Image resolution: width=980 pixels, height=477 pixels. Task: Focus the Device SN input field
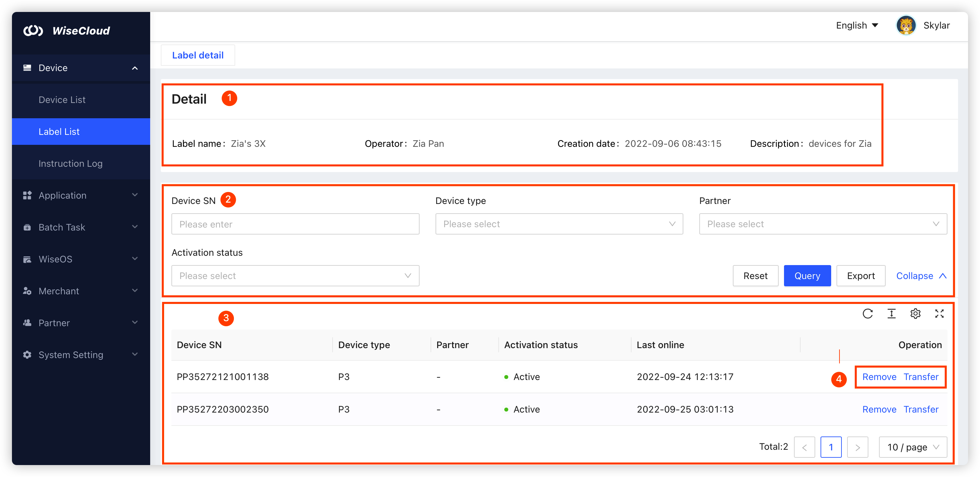point(295,224)
